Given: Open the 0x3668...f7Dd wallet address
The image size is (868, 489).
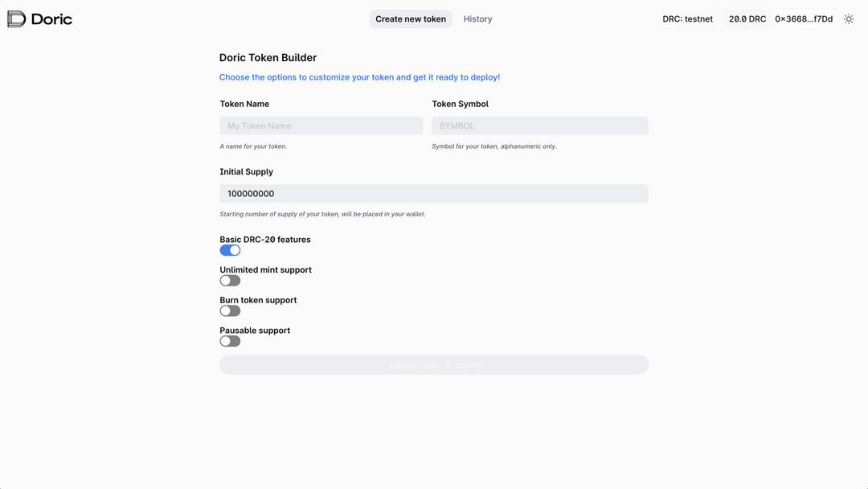Looking at the screenshot, I should [803, 19].
